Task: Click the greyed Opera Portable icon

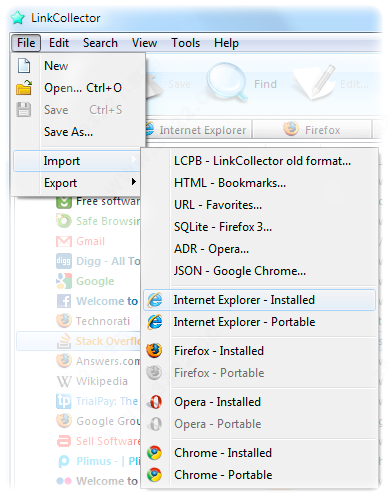Action: pyautogui.click(x=155, y=424)
